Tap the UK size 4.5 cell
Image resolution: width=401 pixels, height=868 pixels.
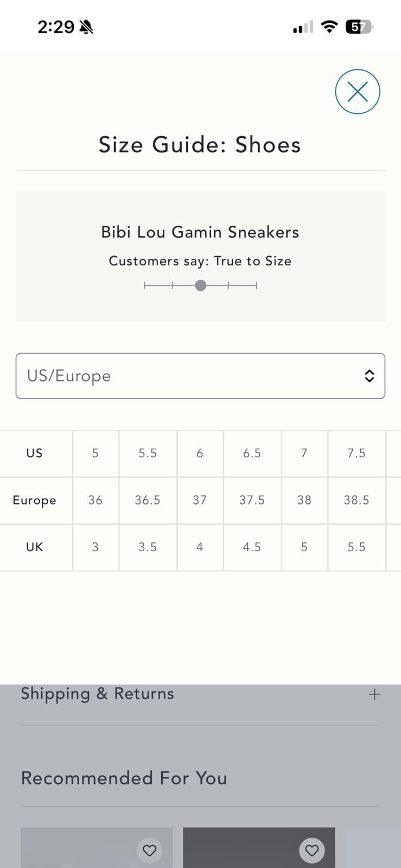click(252, 547)
